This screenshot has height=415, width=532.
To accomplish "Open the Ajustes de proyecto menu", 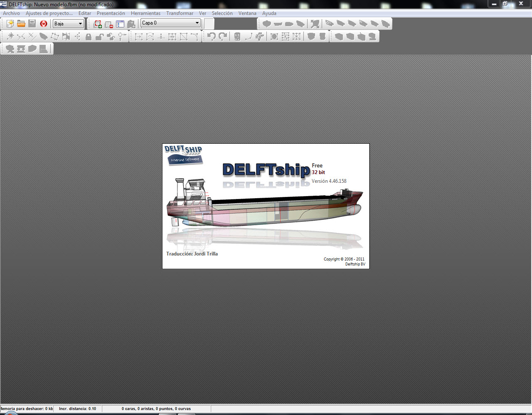I will [49, 13].
